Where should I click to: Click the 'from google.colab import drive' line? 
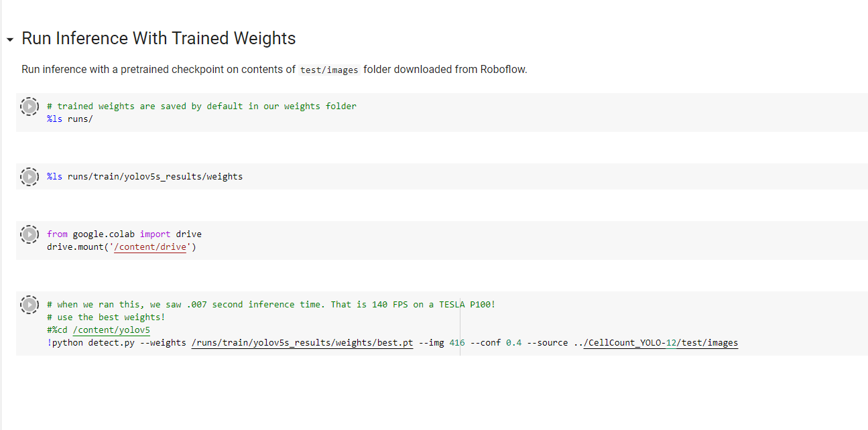click(124, 234)
